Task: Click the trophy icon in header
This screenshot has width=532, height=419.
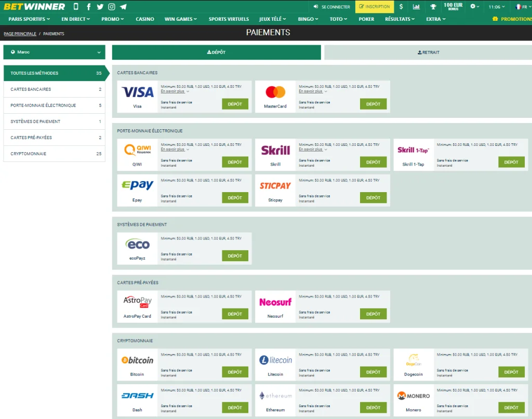Action: (x=433, y=7)
